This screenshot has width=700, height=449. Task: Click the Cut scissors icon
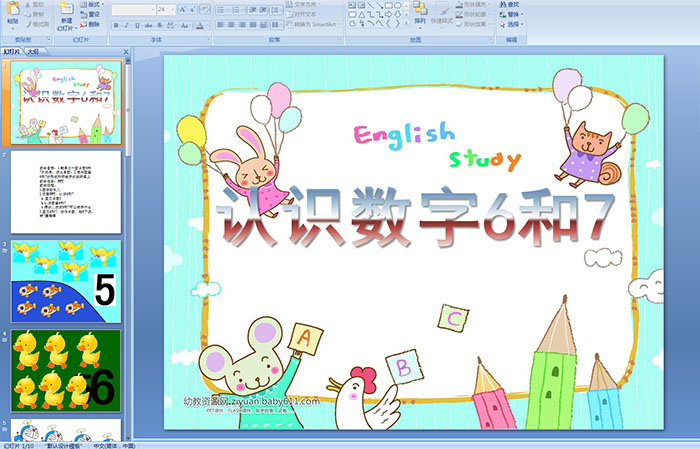click(29, 4)
